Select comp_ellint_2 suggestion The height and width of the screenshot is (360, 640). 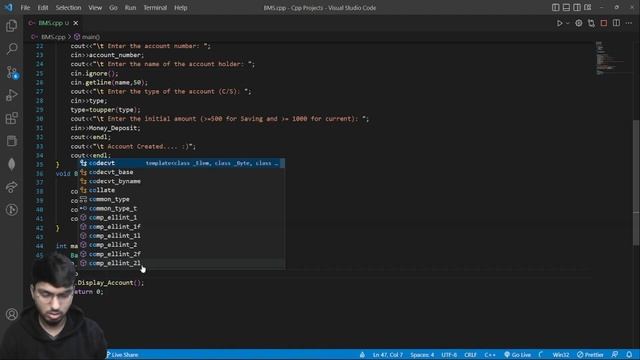click(x=182, y=245)
